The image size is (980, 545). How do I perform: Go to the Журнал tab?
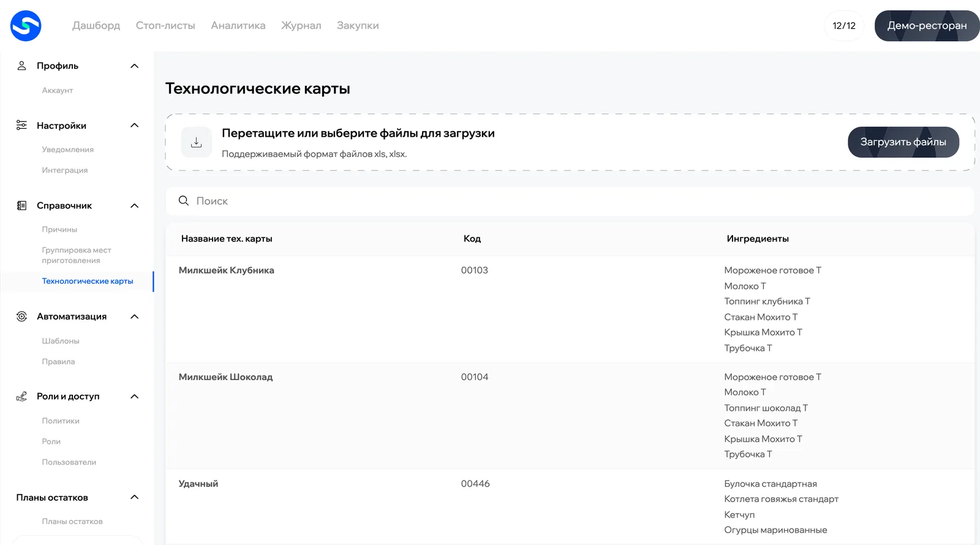click(301, 26)
